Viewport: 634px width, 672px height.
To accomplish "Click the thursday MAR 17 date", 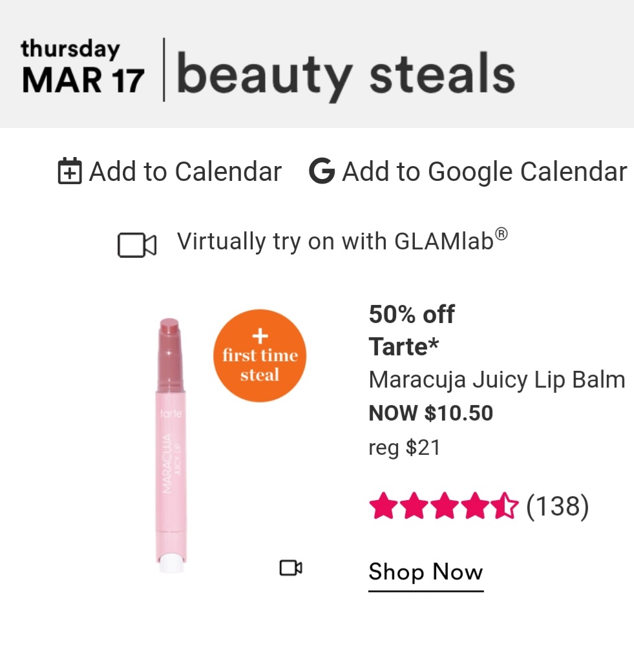I will (x=83, y=67).
